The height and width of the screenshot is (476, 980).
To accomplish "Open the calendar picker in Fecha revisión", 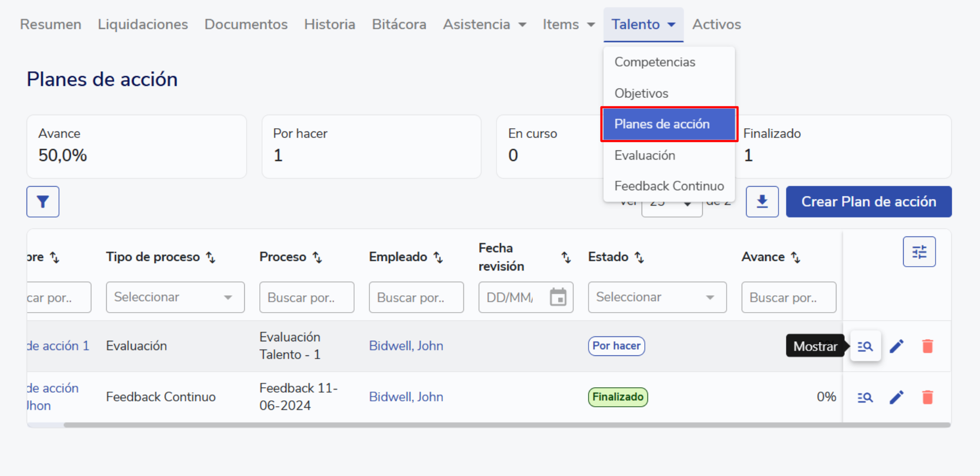I will click(558, 297).
